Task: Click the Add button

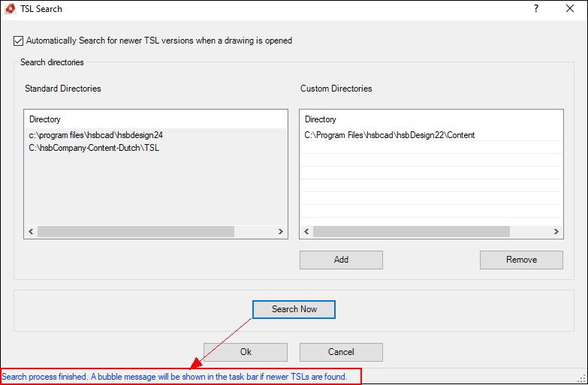Action: 341,260
